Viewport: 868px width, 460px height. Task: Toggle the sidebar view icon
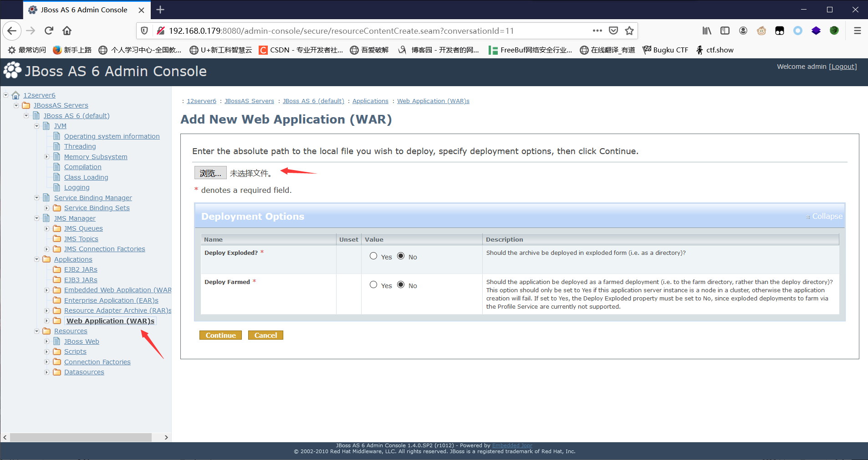(x=725, y=31)
